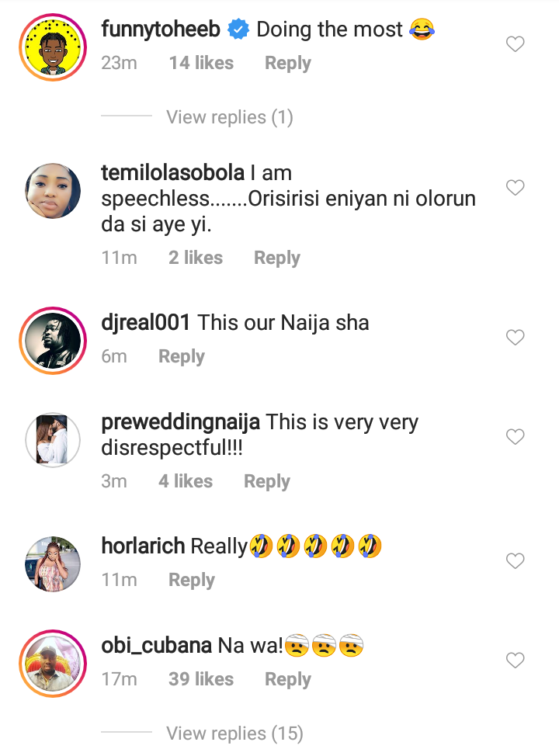Tap heart on djreal001's comment
559x756 pixels.
516,338
